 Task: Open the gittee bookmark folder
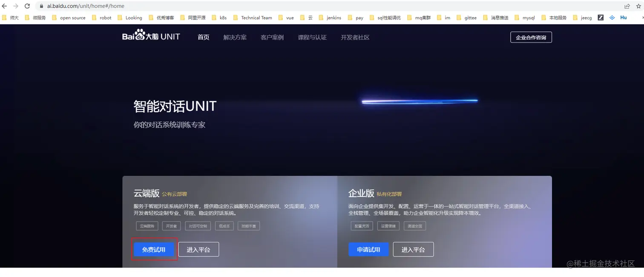[466, 18]
